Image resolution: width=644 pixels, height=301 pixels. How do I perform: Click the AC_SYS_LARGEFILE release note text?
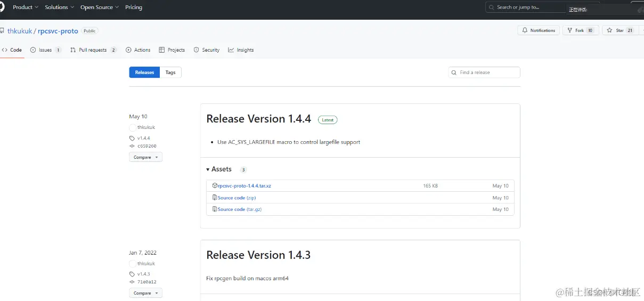[x=289, y=142]
